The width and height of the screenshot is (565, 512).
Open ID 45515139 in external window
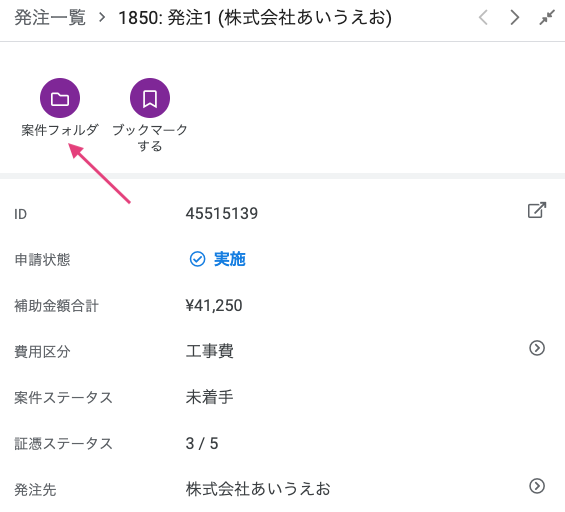[537, 210]
